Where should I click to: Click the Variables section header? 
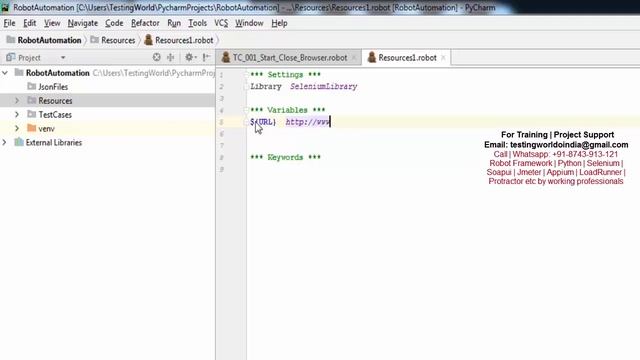point(288,110)
